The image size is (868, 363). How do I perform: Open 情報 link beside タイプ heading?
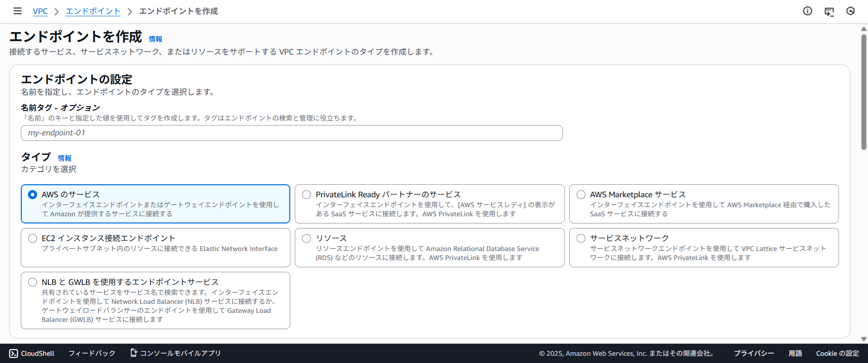64,158
